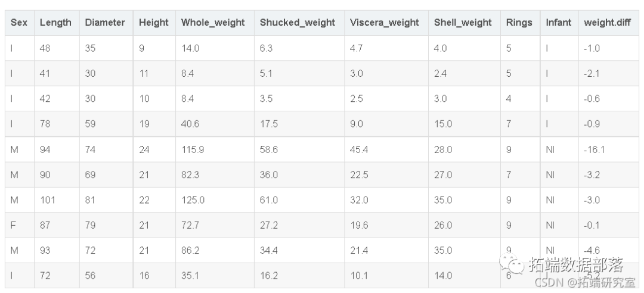The width and height of the screenshot is (644, 293).
Task: Select the Length cell showing 101
Action: [x=48, y=201]
